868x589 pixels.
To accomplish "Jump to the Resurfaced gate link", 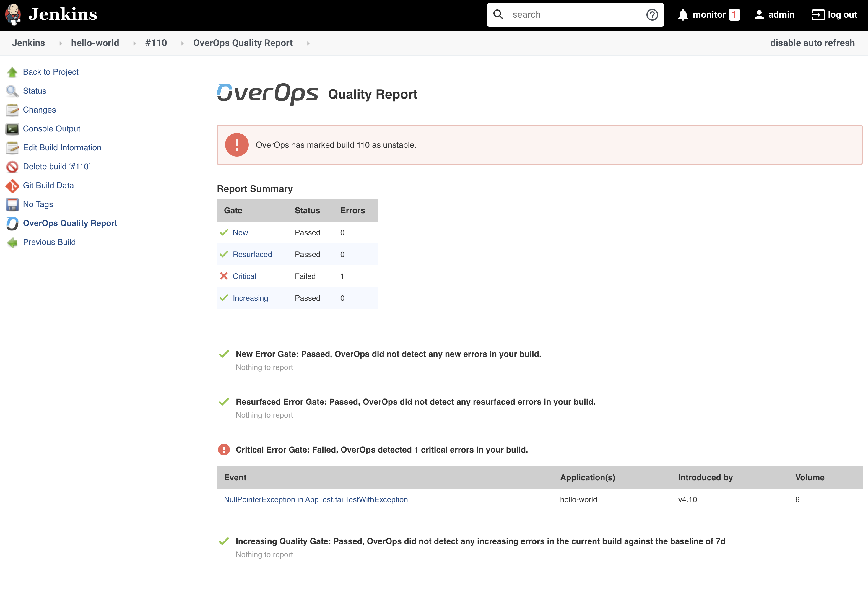I will click(x=252, y=254).
